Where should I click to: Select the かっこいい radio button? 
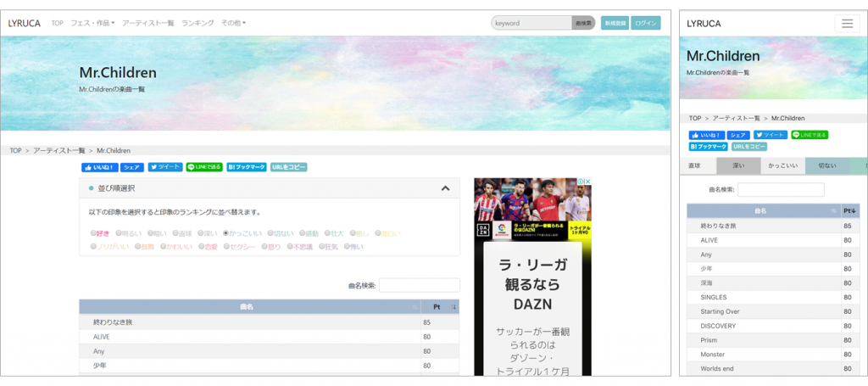(x=225, y=233)
